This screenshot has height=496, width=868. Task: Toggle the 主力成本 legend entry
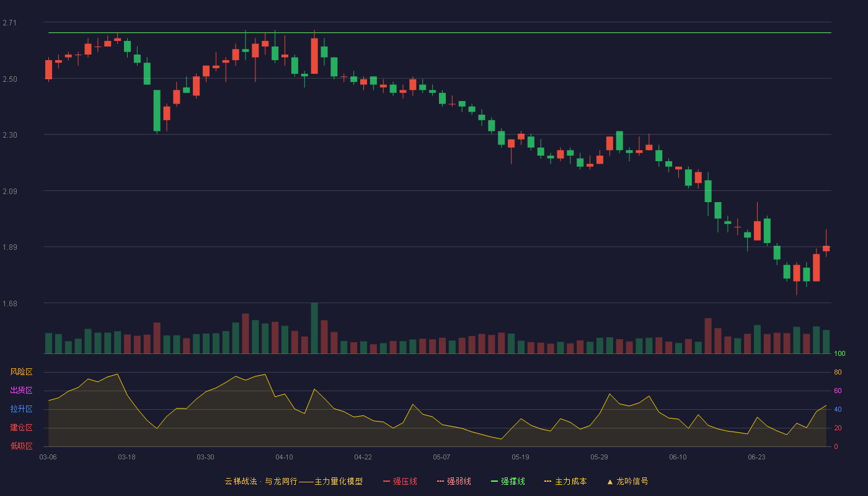pyautogui.click(x=565, y=481)
